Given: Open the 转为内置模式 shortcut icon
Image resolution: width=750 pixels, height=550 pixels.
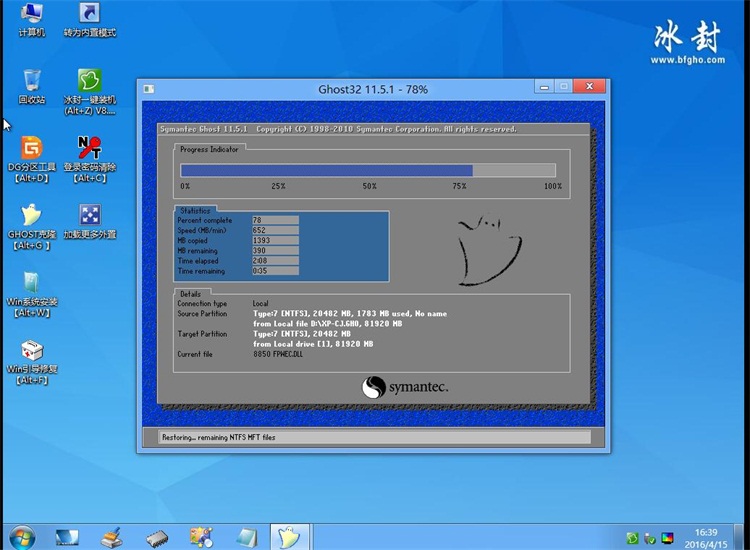Looking at the screenshot, I should coord(89,19).
